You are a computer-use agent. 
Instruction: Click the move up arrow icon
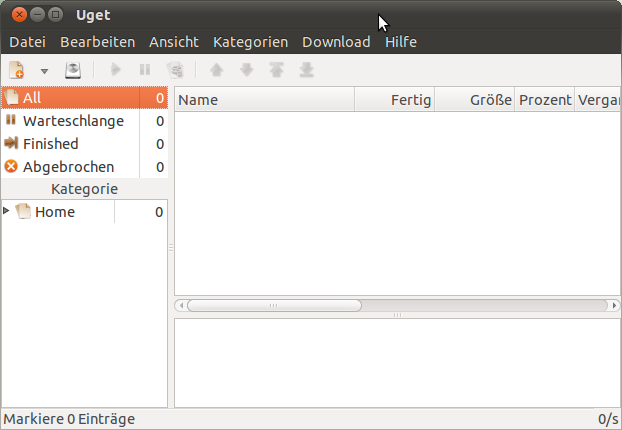click(x=217, y=70)
